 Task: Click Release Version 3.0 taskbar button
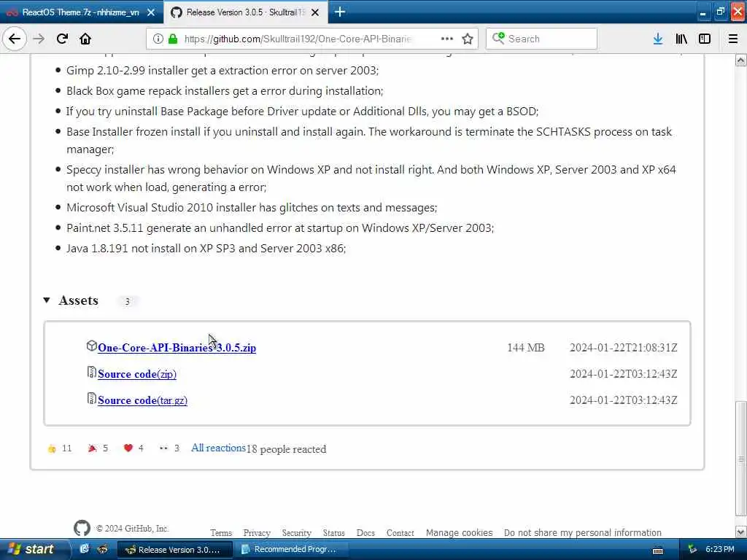pyautogui.click(x=175, y=550)
